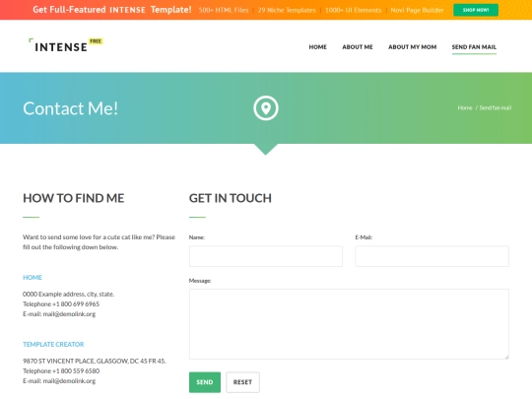The height and width of the screenshot is (399, 532).
Task: Click the yellow FREE badge on the logo
Action: point(96,41)
